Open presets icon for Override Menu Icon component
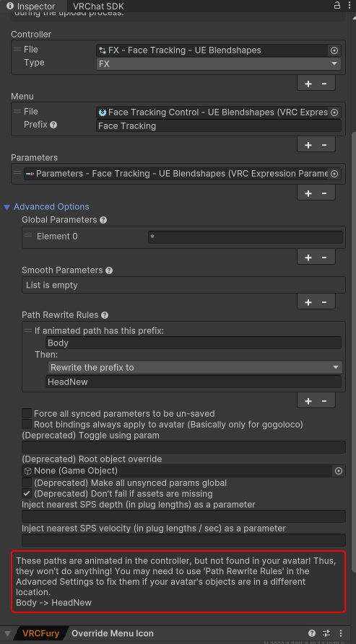The image size is (356, 644). (x=326, y=633)
